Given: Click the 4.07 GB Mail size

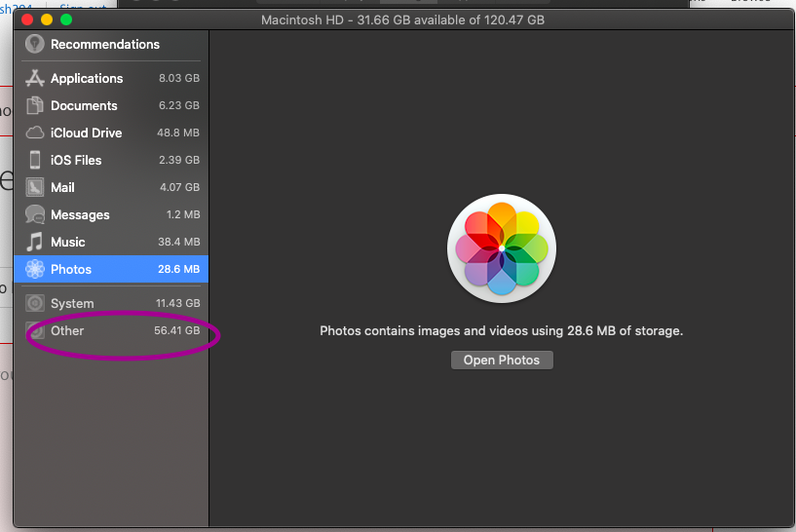Looking at the screenshot, I should [x=179, y=187].
